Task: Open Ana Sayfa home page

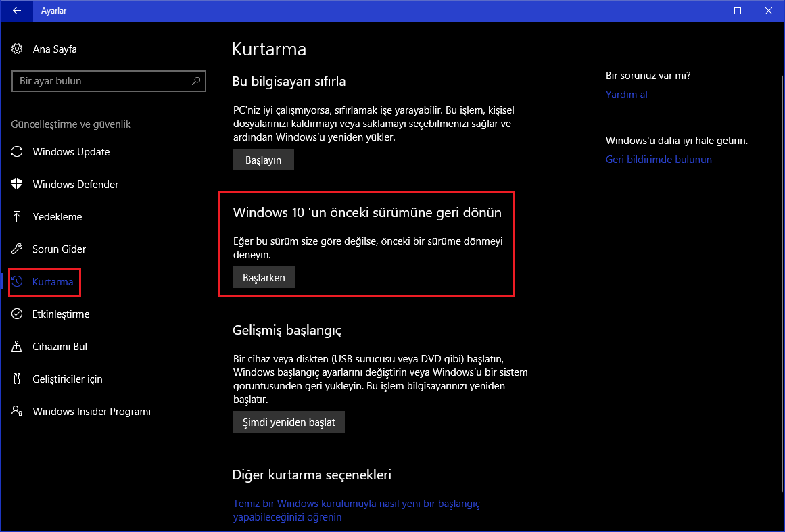Action: coord(55,49)
